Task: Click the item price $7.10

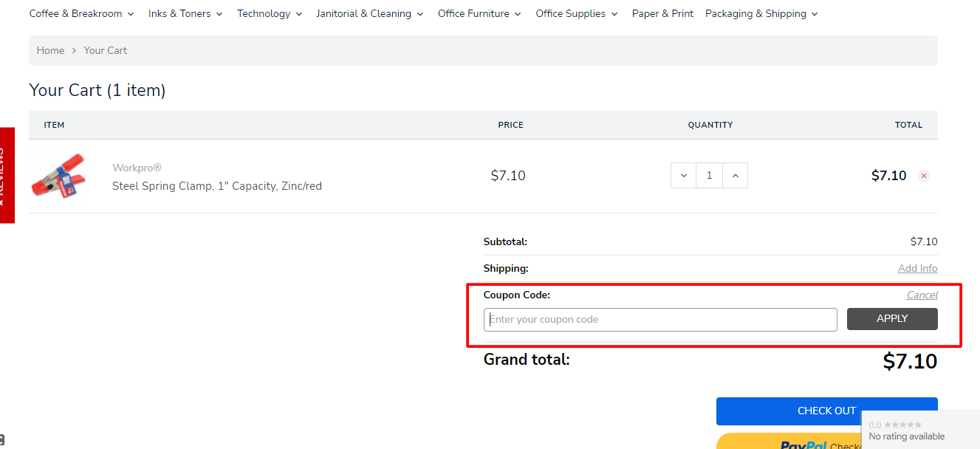Action: [508, 176]
